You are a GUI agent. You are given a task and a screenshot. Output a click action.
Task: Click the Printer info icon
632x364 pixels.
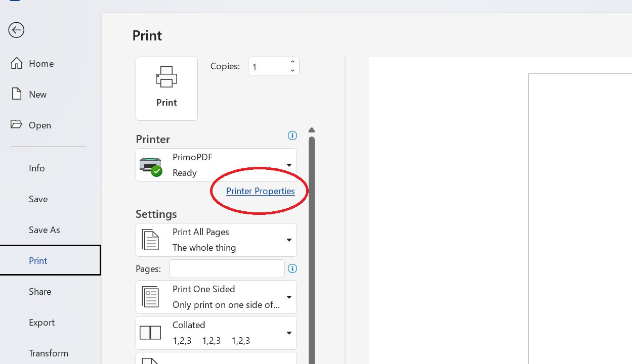[292, 135]
